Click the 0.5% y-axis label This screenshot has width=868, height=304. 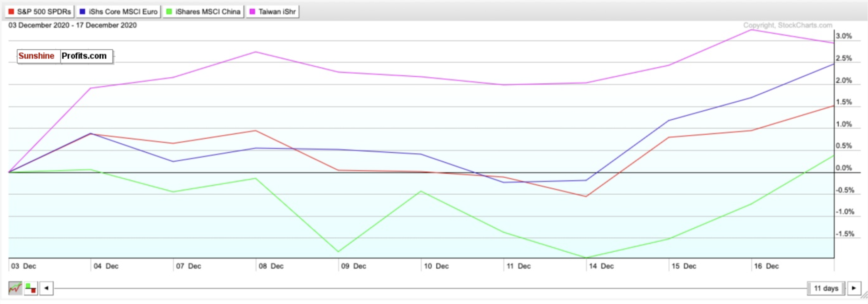844,146
